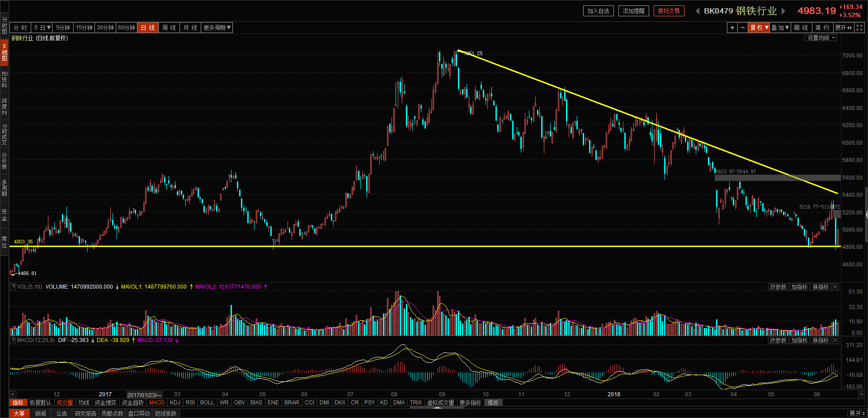Click the 委托交易 trade button

tap(669, 11)
